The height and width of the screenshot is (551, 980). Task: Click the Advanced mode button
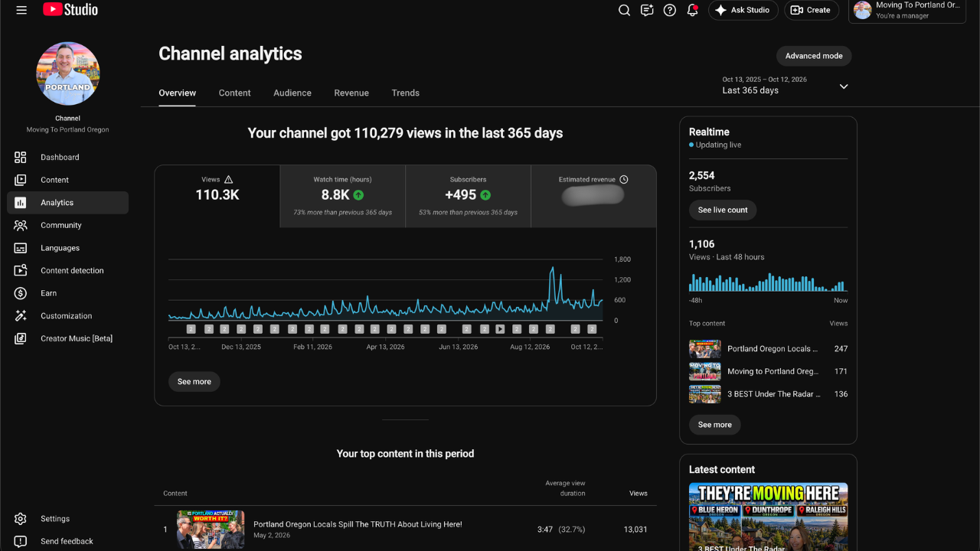coord(814,56)
